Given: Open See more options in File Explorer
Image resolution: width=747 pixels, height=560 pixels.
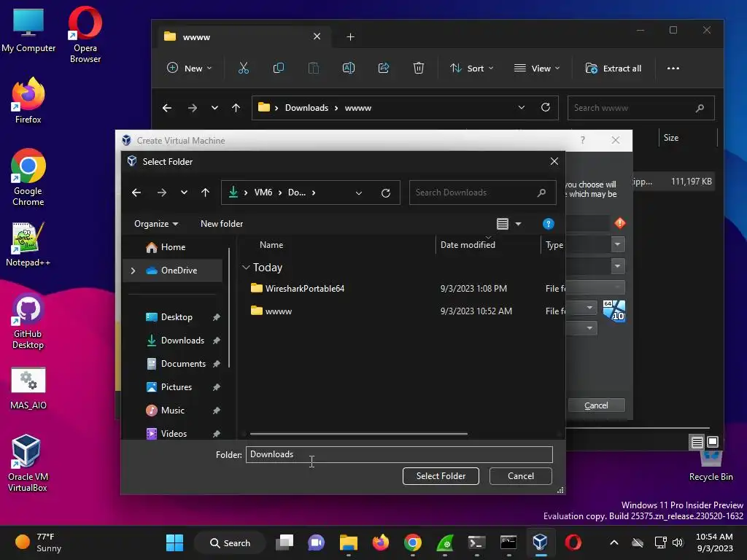Looking at the screenshot, I should tap(673, 68).
